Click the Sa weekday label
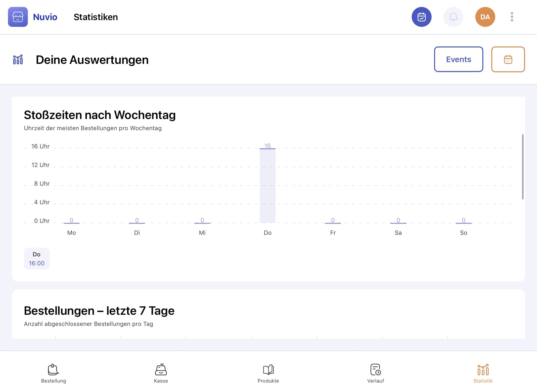This screenshot has width=537, height=392. [x=398, y=233]
